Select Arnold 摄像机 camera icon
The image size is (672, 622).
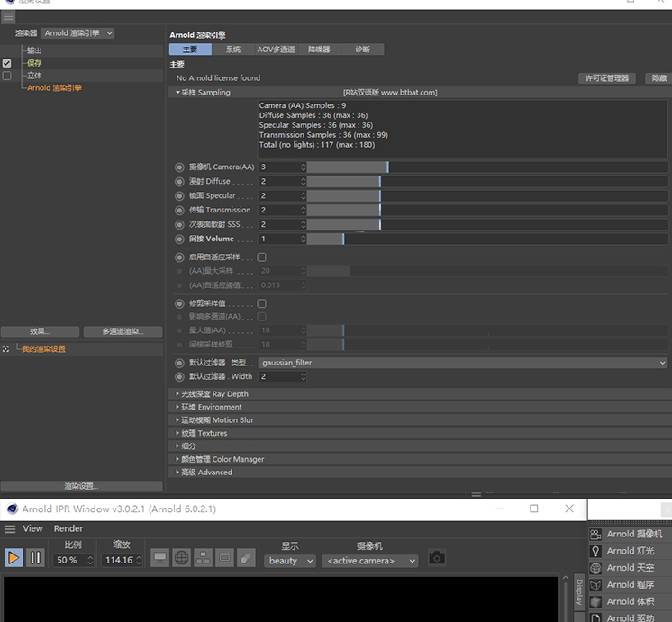point(596,534)
